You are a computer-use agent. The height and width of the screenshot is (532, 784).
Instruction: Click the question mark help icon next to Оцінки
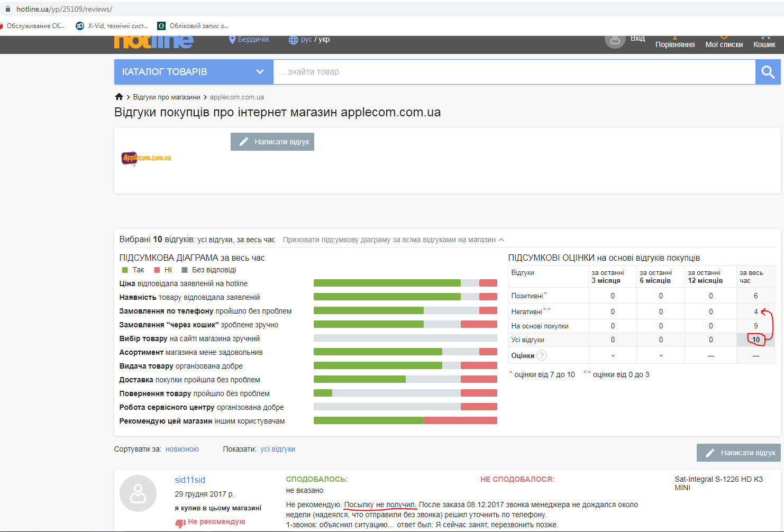pos(542,355)
